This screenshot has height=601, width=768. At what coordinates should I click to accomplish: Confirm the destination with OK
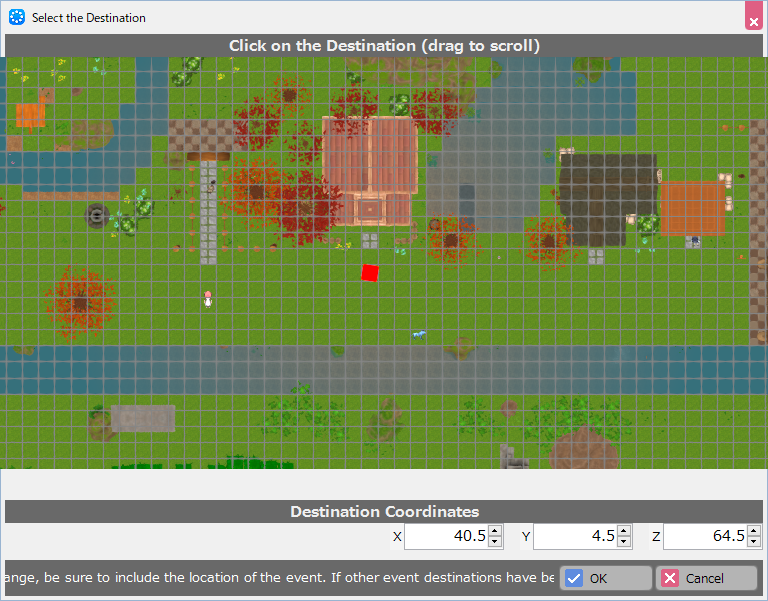605,578
